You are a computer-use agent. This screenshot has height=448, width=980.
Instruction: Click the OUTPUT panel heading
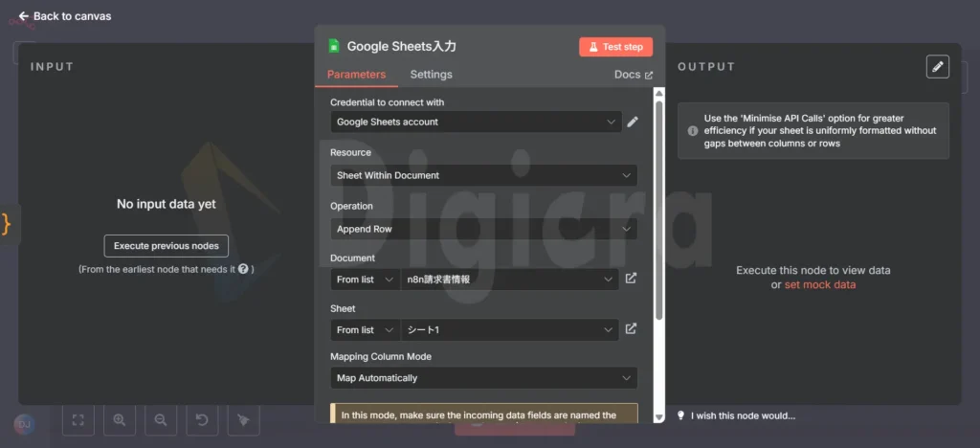tap(706, 67)
